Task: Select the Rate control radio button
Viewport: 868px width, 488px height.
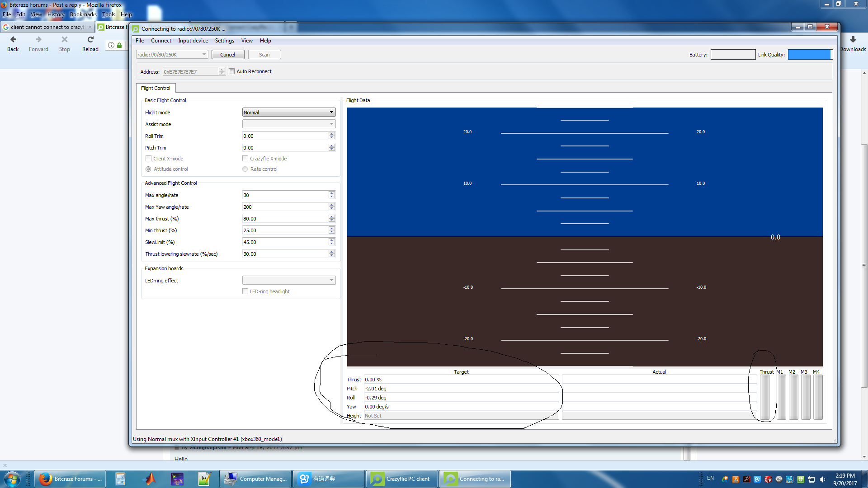Action: (x=245, y=169)
